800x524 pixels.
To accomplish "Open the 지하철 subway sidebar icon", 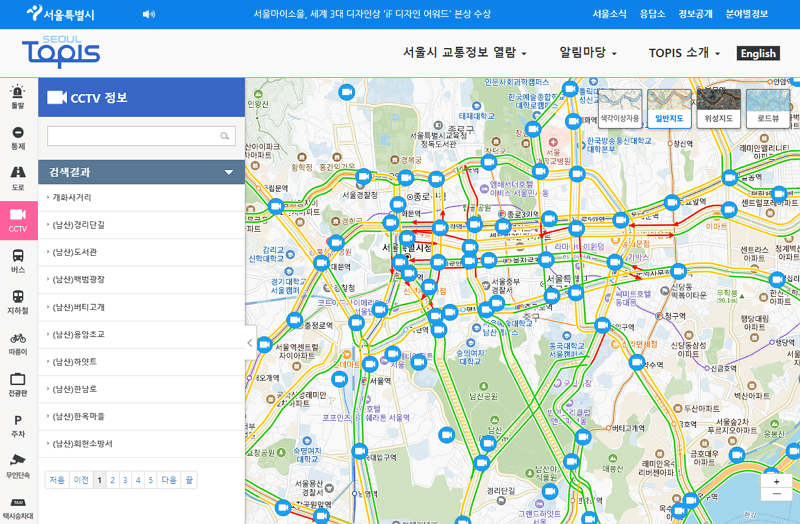I will click(18, 303).
